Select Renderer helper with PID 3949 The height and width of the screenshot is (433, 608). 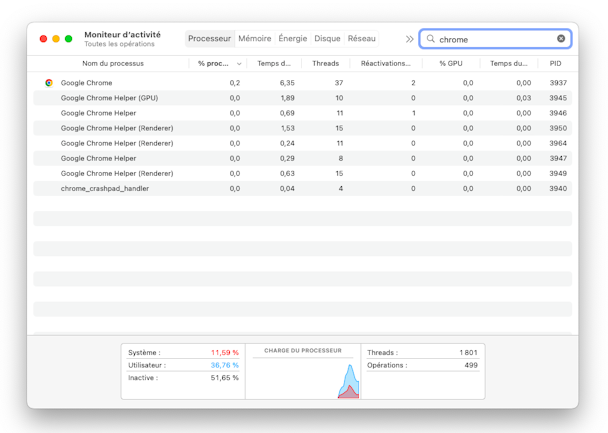click(x=302, y=173)
